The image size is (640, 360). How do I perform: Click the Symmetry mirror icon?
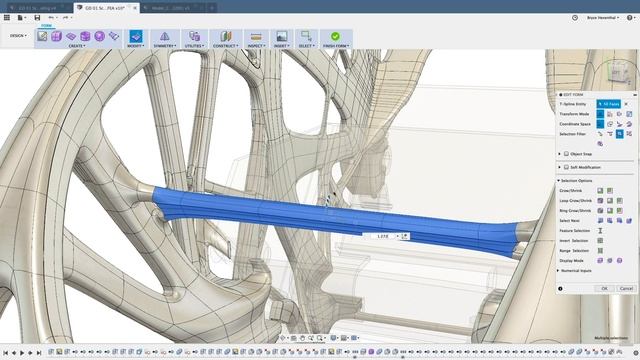(x=164, y=36)
